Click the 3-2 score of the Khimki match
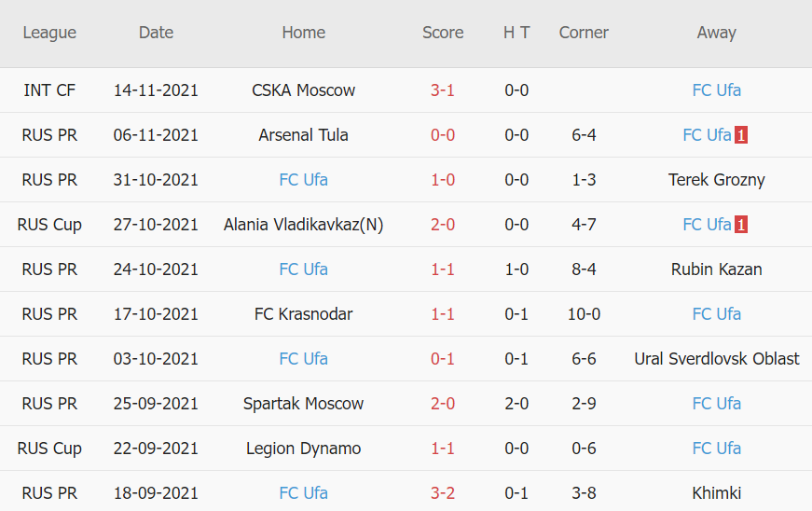 tap(443, 493)
